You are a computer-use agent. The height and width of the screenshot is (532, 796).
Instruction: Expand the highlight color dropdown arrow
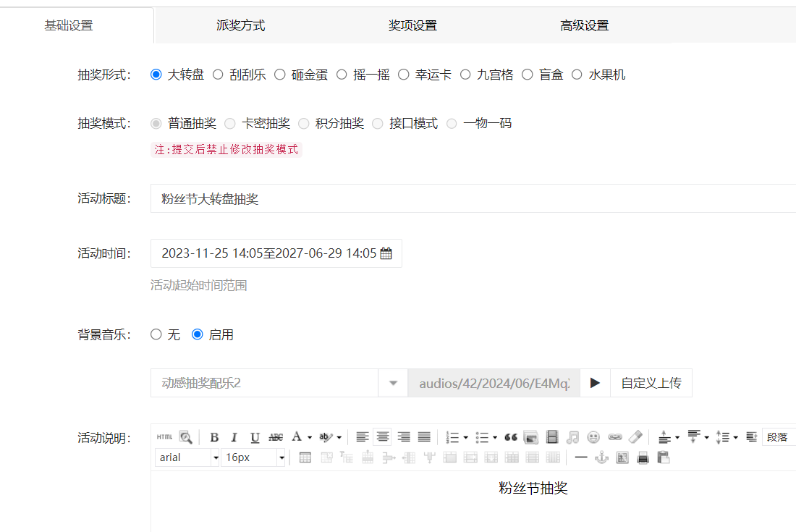click(x=339, y=438)
